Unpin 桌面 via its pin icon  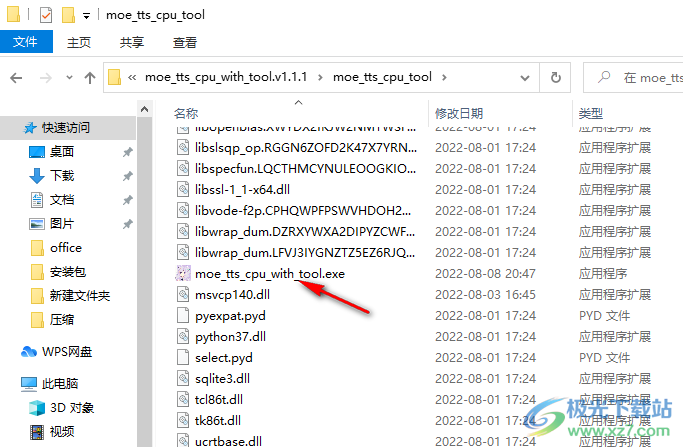[127, 152]
